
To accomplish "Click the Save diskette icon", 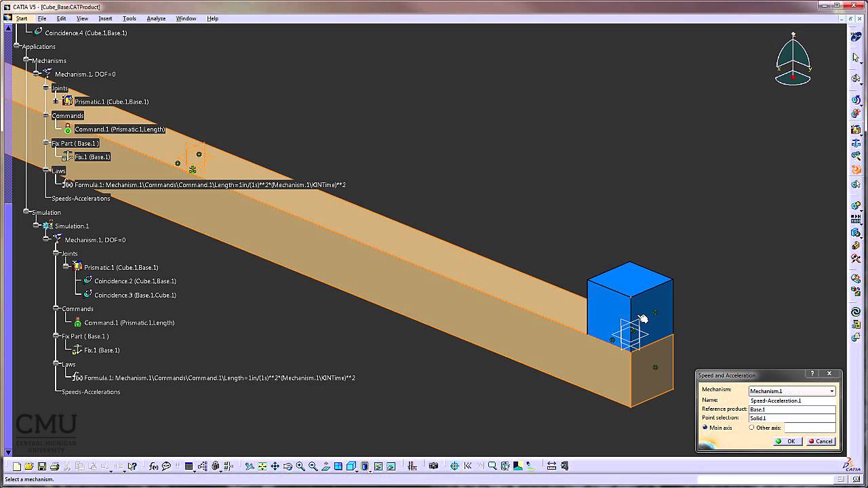I will [x=42, y=466].
